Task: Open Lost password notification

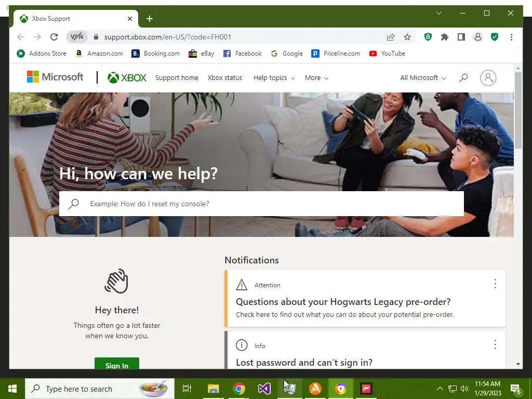Action: tap(304, 362)
